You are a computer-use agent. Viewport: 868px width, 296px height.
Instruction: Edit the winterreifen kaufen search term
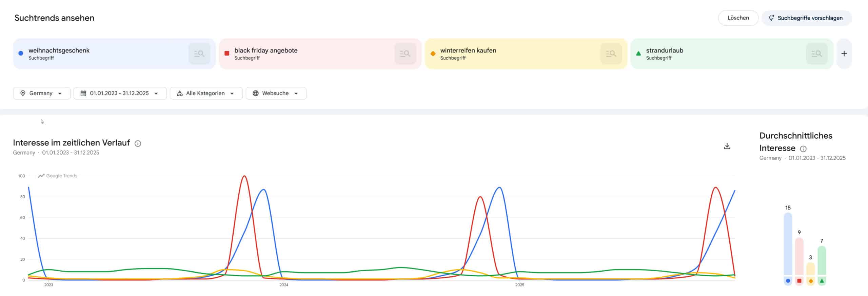pyautogui.click(x=468, y=51)
